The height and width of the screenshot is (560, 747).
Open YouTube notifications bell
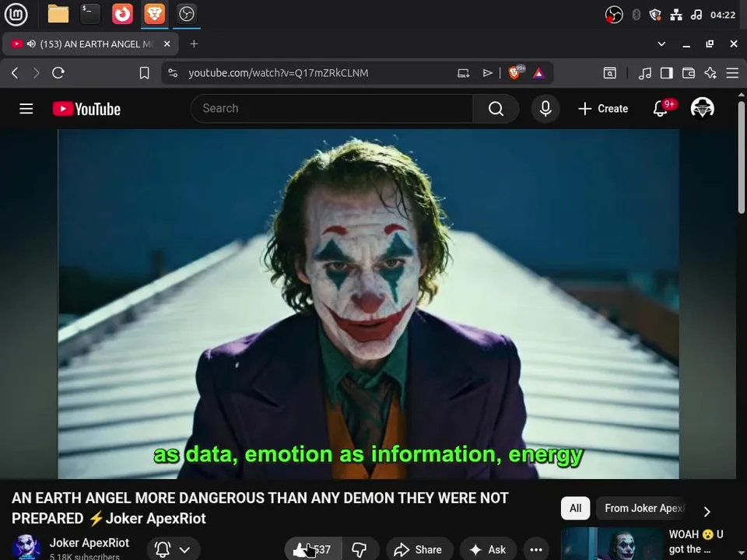[661, 109]
